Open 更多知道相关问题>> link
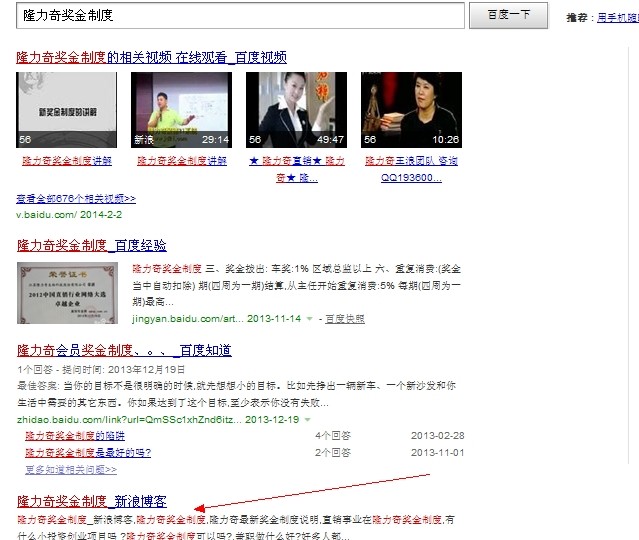 click(71, 470)
